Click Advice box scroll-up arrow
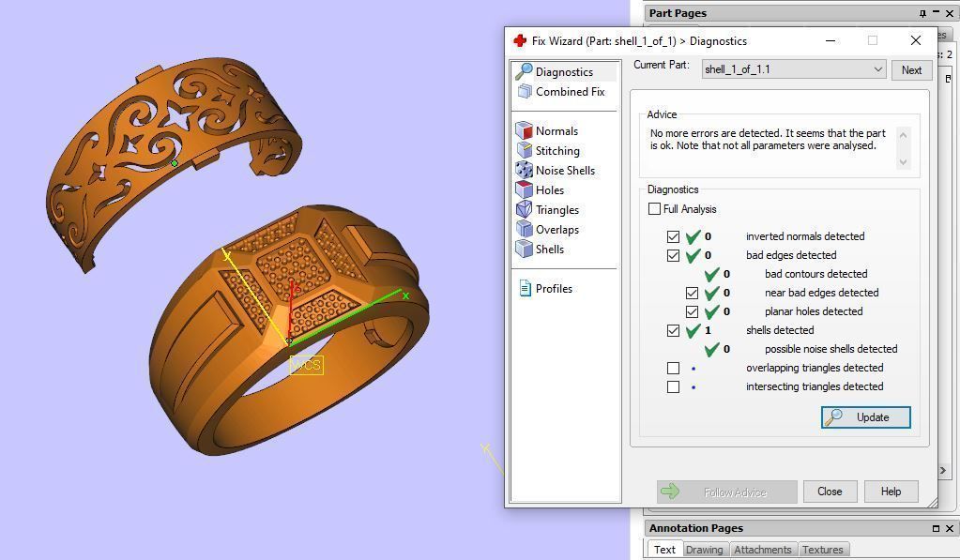The image size is (960, 560). (903, 134)
